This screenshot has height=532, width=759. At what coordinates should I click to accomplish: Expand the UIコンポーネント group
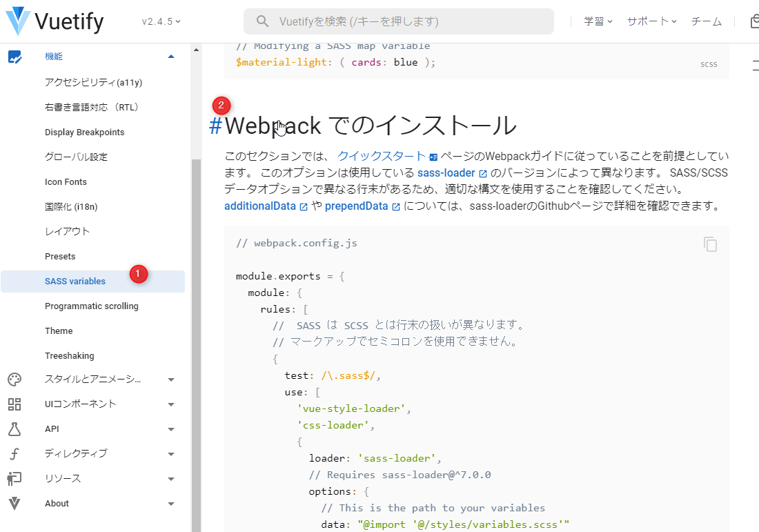pos(171,404)
